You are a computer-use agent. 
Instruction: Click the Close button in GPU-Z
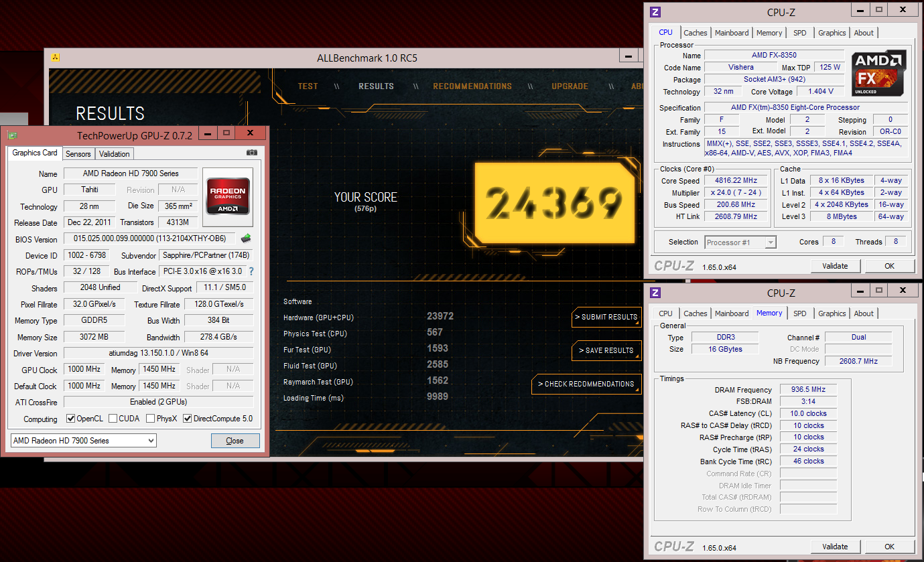(235, 441)
